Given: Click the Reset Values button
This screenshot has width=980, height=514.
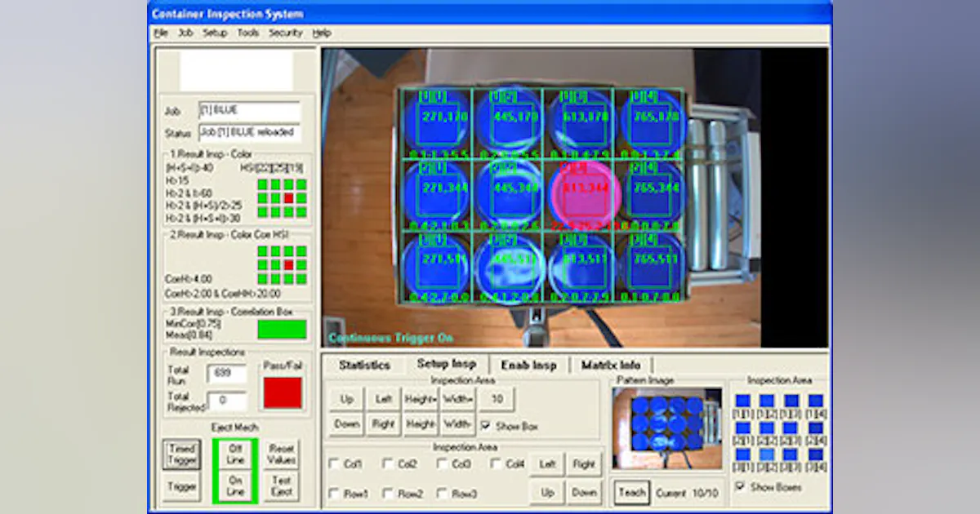Looking at the screenshot, I should (x=281, y=454).
